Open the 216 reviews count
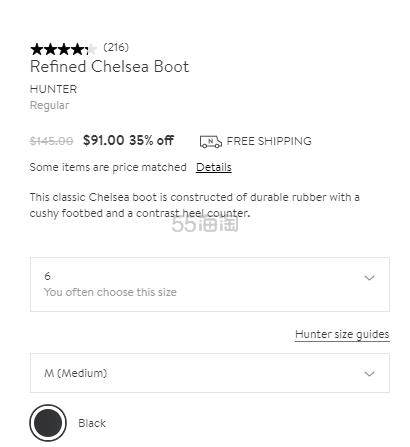 click(116, 47)
